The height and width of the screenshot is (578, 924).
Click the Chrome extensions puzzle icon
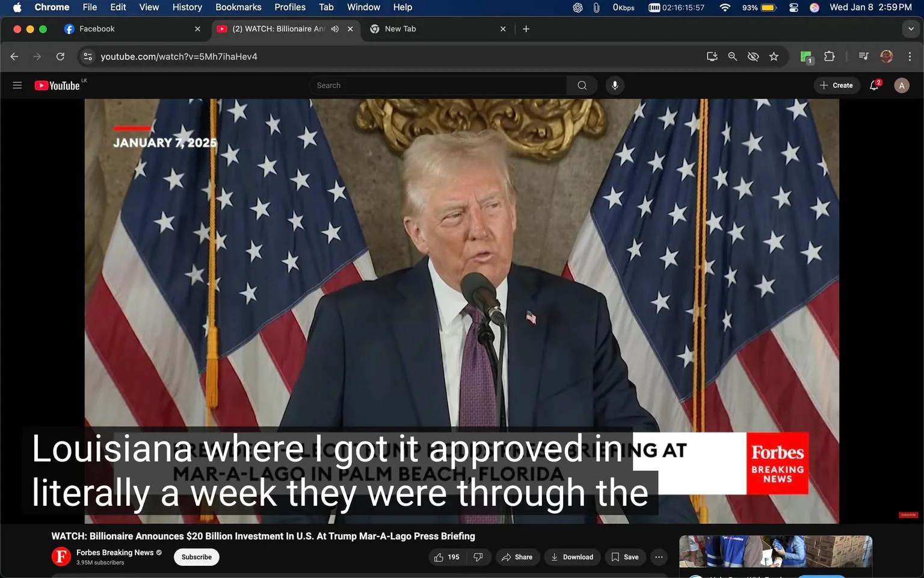pos(829,56)
